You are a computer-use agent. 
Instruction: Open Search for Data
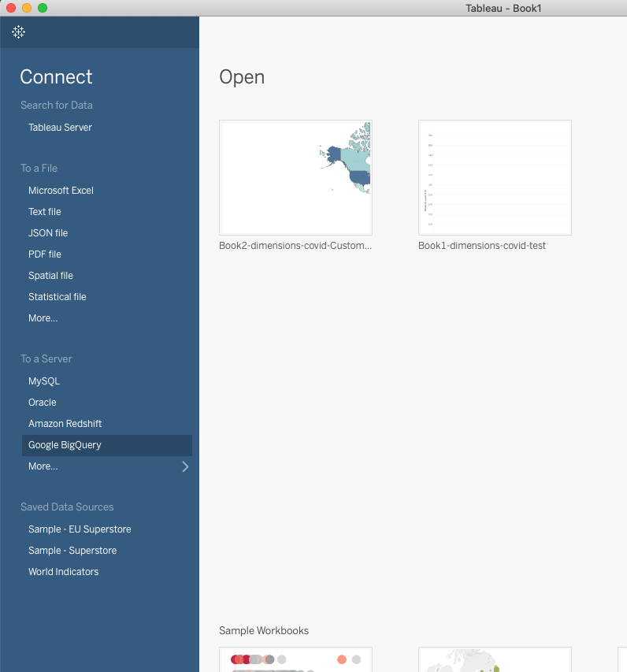point(57,105)
